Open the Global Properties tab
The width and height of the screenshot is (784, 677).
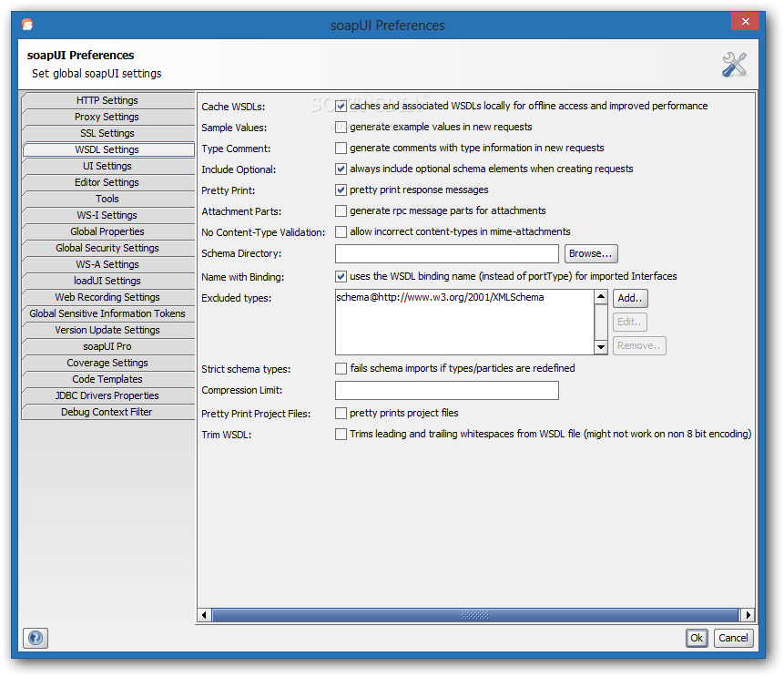click(107, 231)
